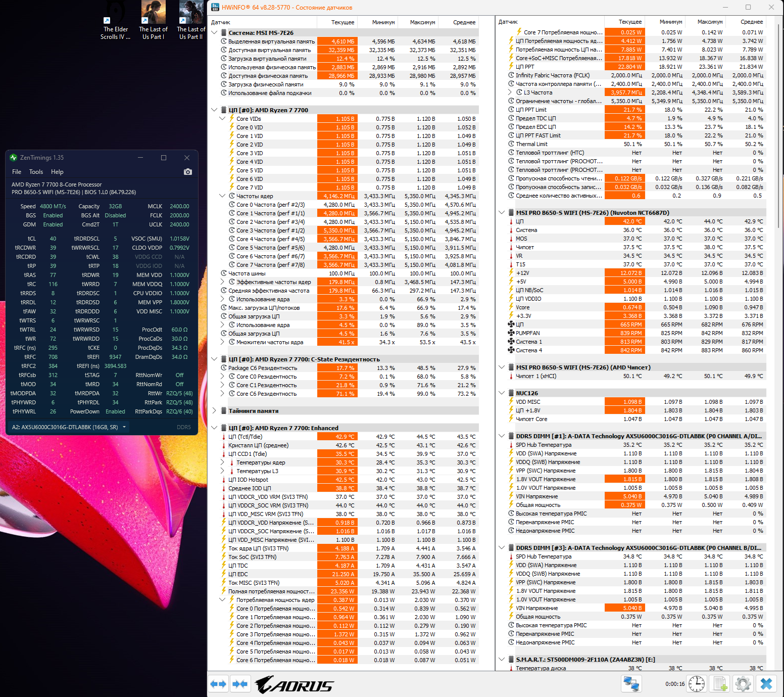The height and width of the screenshot is (697, 784).
Task: Collapse the 'Система: MSI MS-7E26' sensor group
Action: (x=214, y=32)
